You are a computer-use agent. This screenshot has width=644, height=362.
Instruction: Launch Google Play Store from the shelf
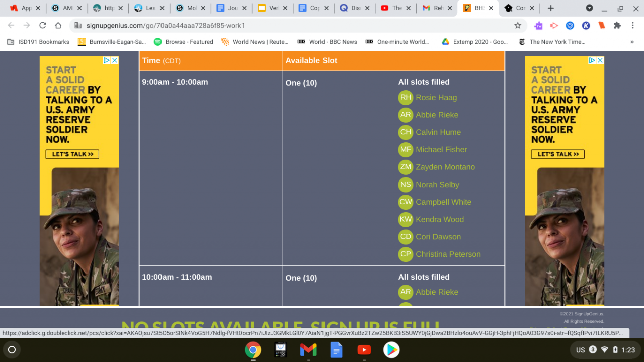click(392, 350)
